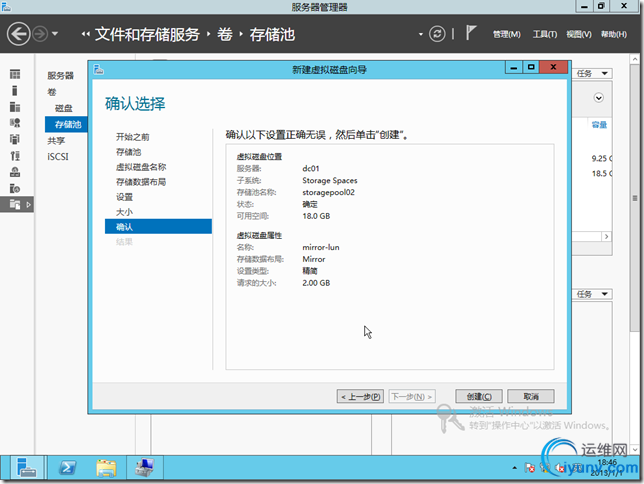This screenshot has height=484, width=644.
Task: Open the fourth taskbar application icon
Action: [x=144, y=468]
